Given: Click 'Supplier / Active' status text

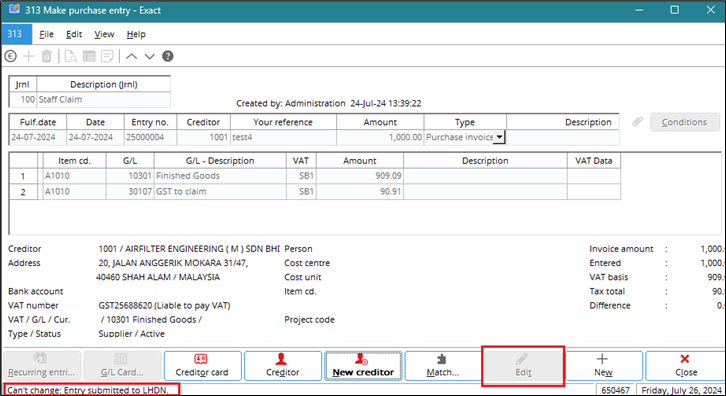Looking at the screenshot, I should click(x=131, y=334).
